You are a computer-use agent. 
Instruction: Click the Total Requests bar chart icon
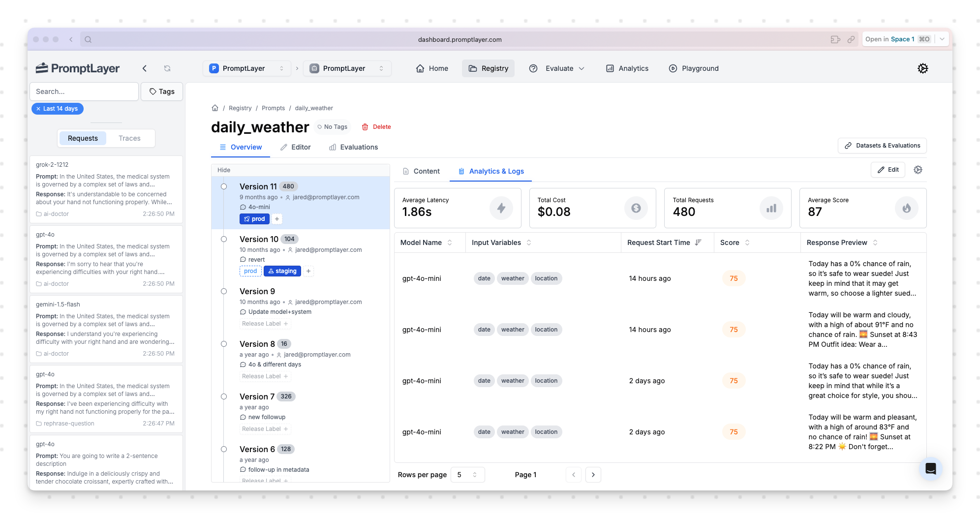(x=771, y=208)
